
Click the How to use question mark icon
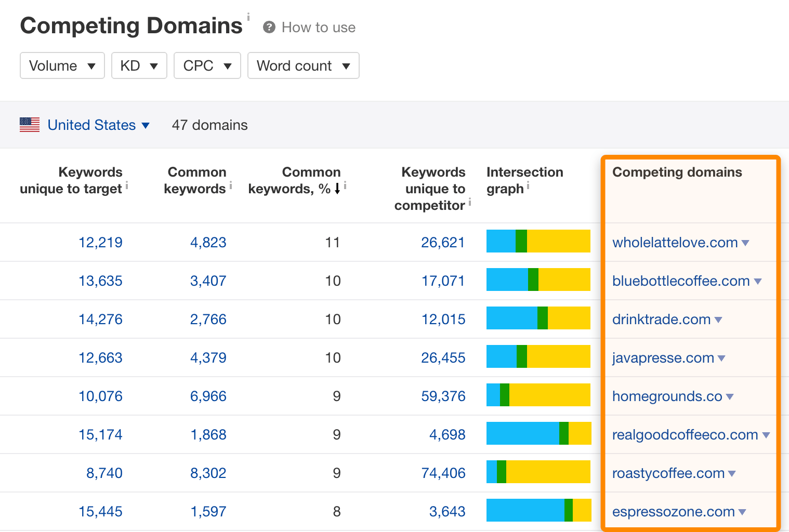[x=269, y=27]
